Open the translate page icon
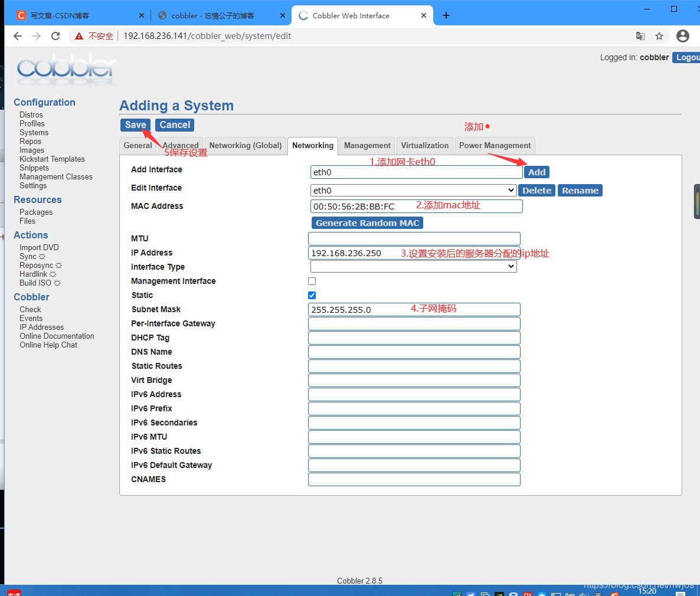 click(640, 36)
